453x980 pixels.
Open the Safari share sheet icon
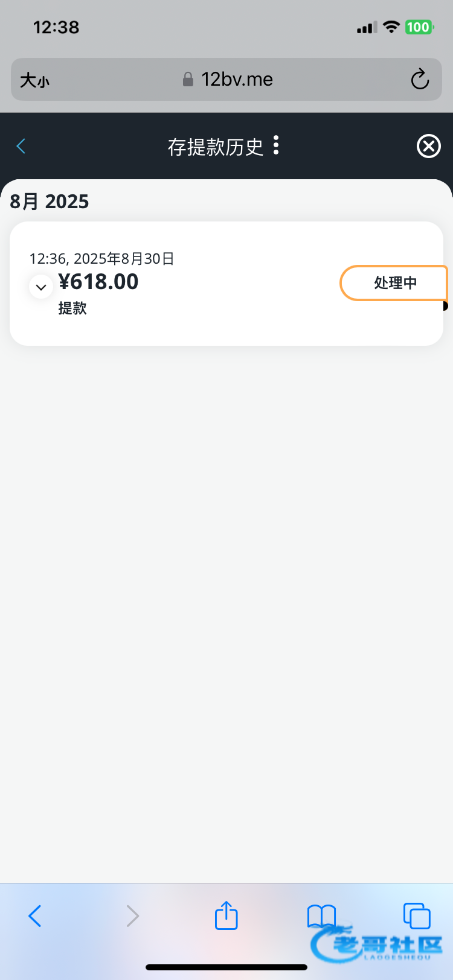226,915
